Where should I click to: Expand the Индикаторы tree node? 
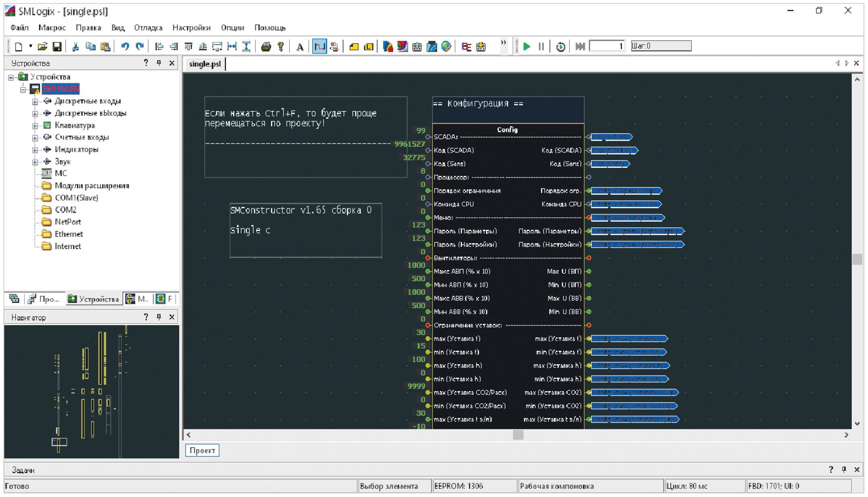(x=35, y=150)
